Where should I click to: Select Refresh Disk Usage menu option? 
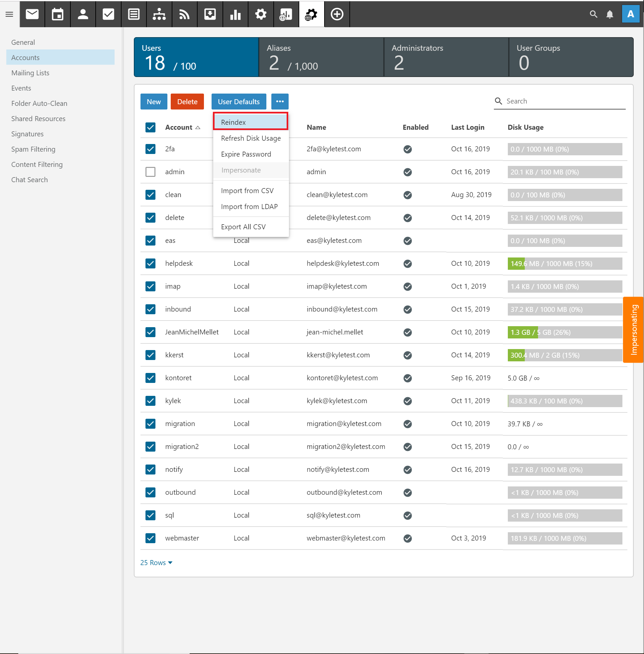pos(251,138)
